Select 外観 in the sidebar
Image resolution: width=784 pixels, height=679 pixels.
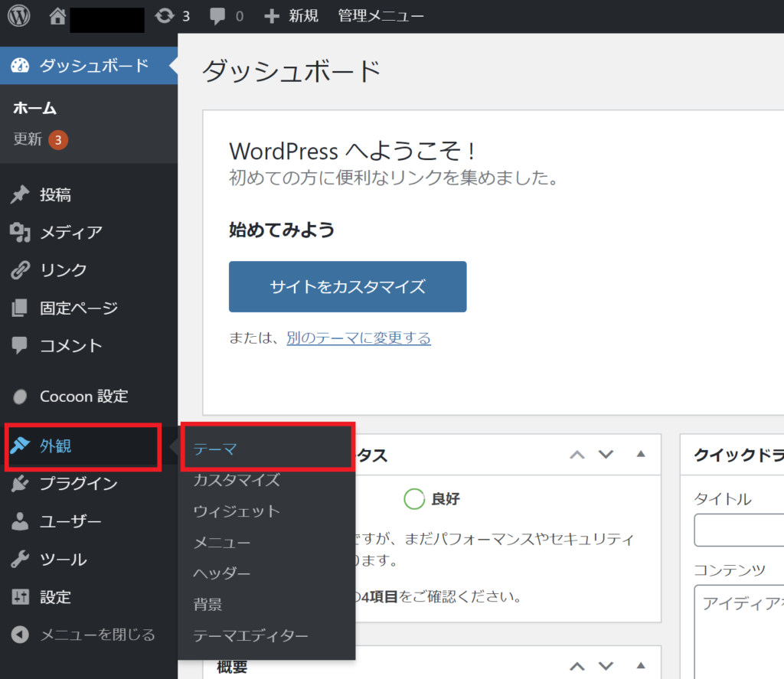pos(89,446)
